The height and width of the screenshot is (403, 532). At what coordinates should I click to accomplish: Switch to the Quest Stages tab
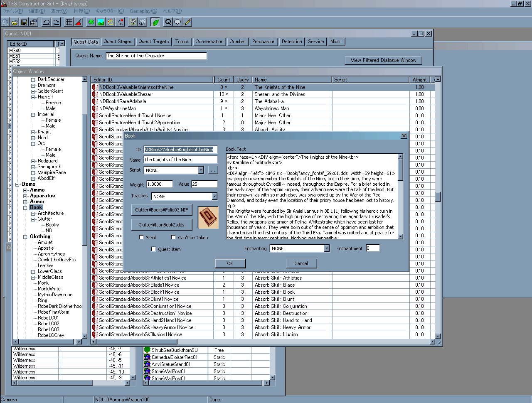point(118,42)
